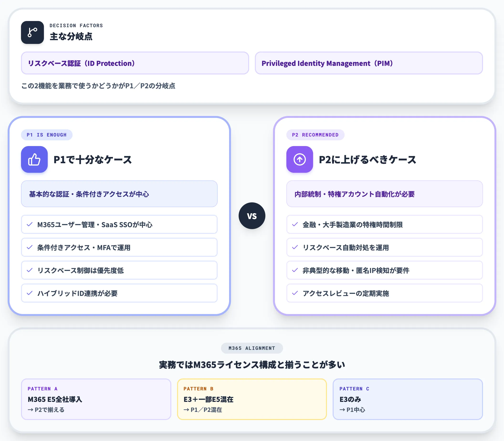Viewport: 504px width, 441px height.
Task: Click the heading P1で十分なケース
Action: [x=93, y=160]
